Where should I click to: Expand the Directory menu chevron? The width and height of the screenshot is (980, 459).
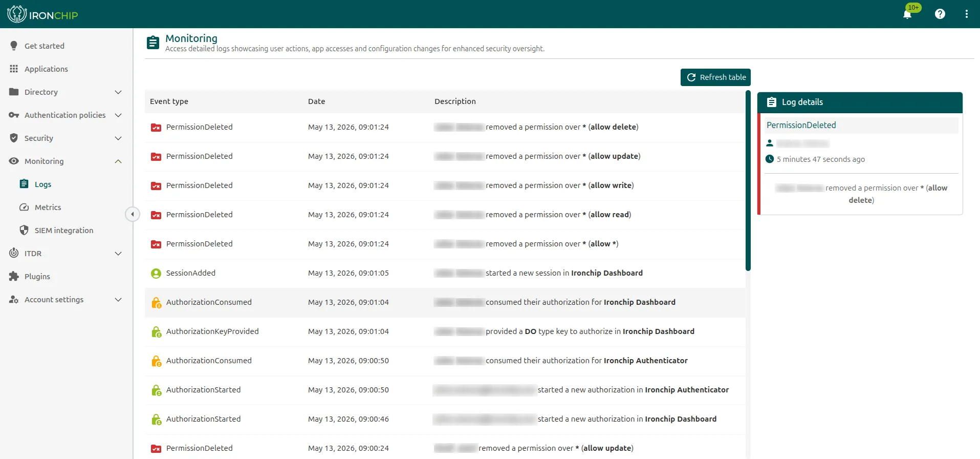pos(118,92)
